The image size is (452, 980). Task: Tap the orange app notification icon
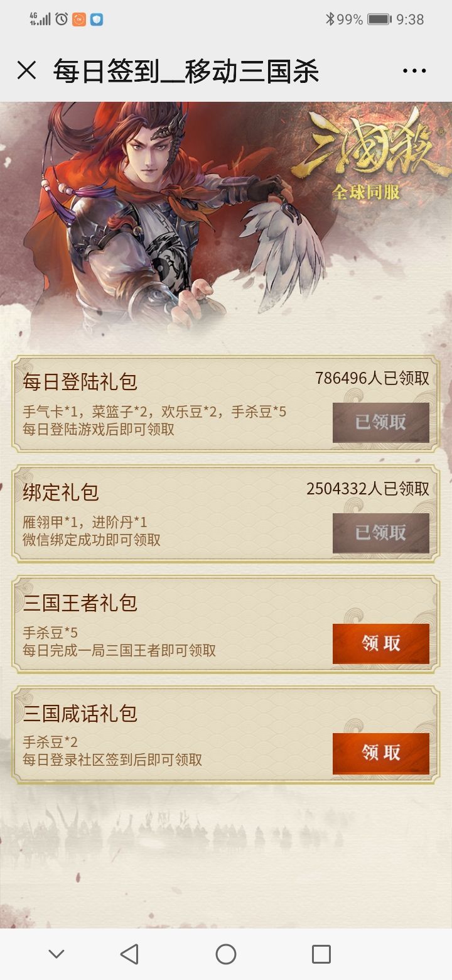tap(79, 19)
